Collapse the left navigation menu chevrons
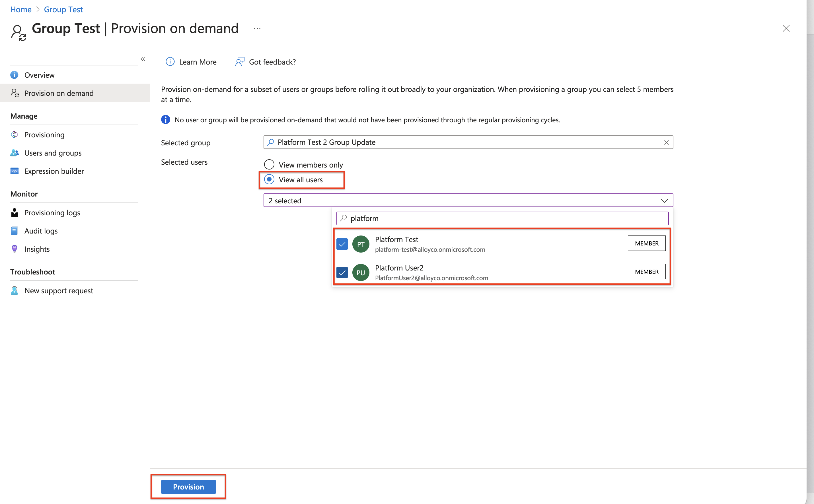The image size is (814, 504). coord(143,59)
